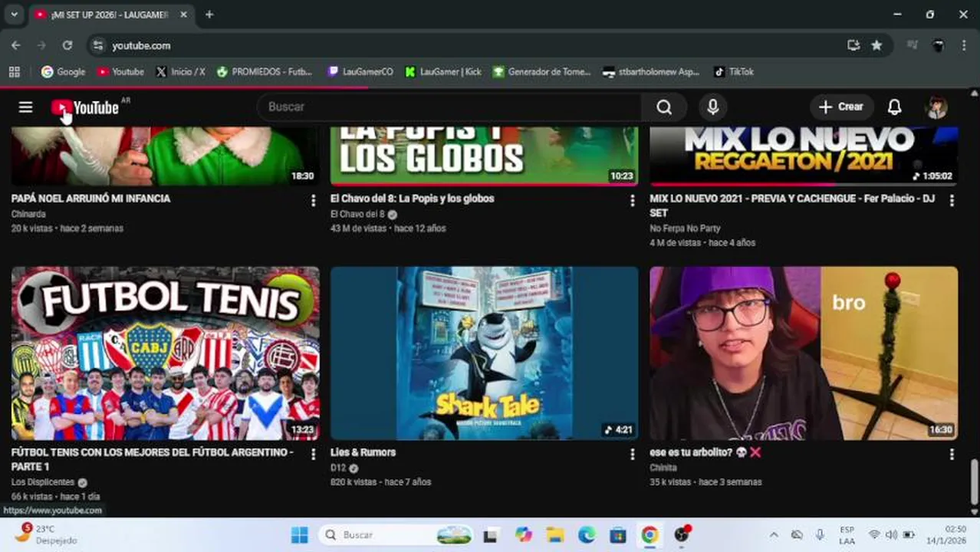Open YouTube notifications bell
Viewport: 980px width, 552px height.
pyautogui.click(x=894, y=107)
